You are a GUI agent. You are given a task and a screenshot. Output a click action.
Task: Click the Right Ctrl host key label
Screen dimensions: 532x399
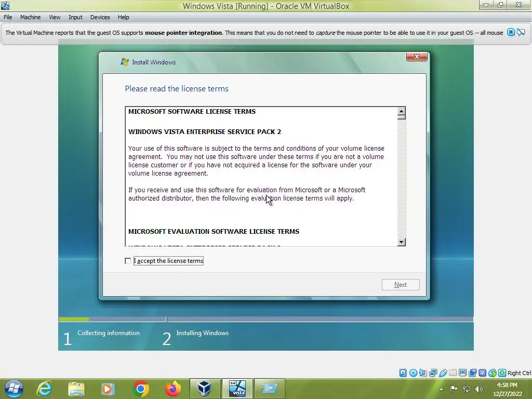pyautogui.click(x=519, y=373)
